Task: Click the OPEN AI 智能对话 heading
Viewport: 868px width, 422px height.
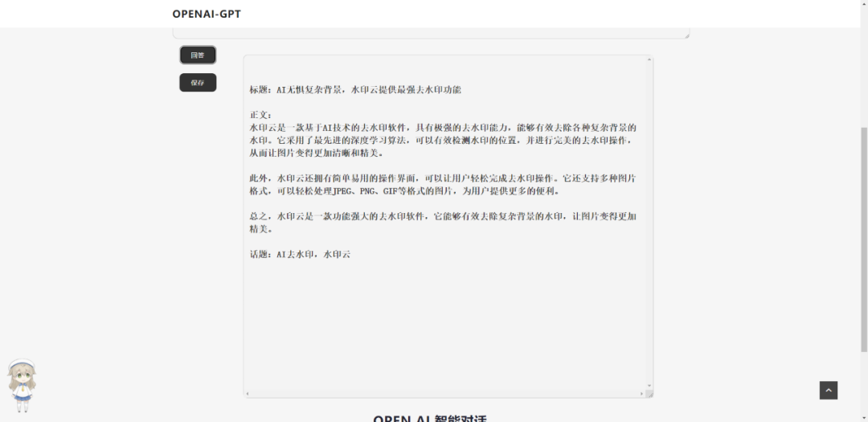Action: [x=430, y=419]
